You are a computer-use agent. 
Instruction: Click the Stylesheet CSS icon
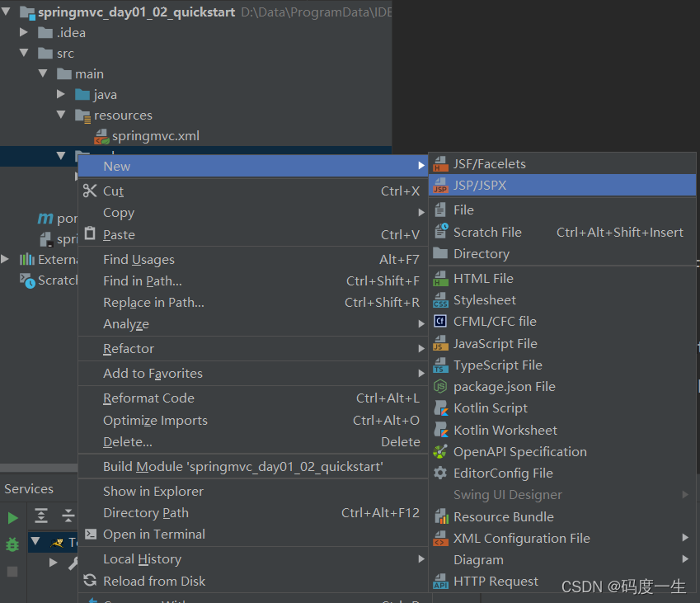pyautogui.click(x=440, y=300)
